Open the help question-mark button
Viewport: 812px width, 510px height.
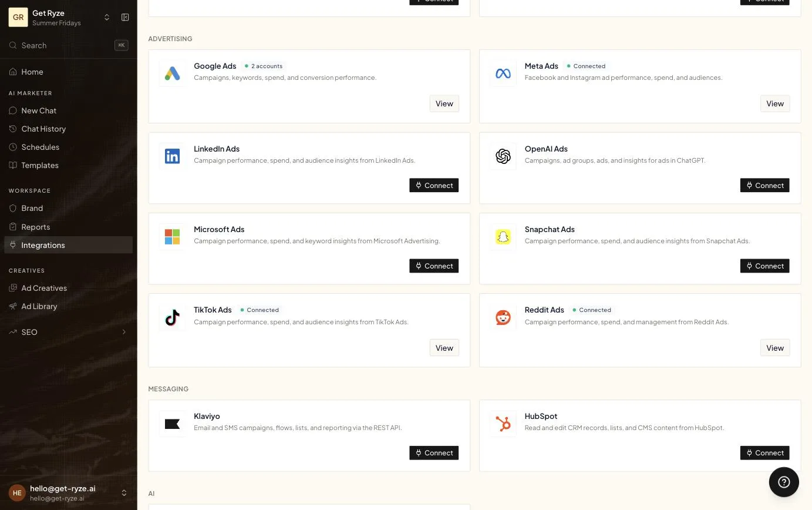coord(784,482)
